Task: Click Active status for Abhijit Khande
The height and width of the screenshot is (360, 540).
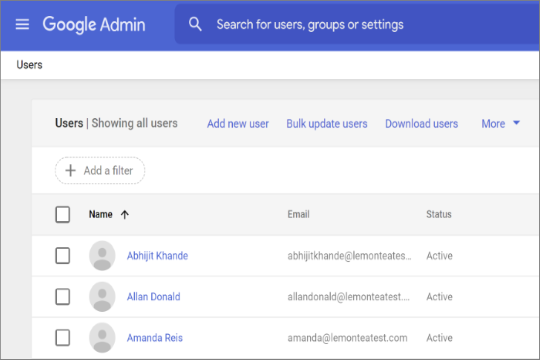Action: click(x=439, y=256)
